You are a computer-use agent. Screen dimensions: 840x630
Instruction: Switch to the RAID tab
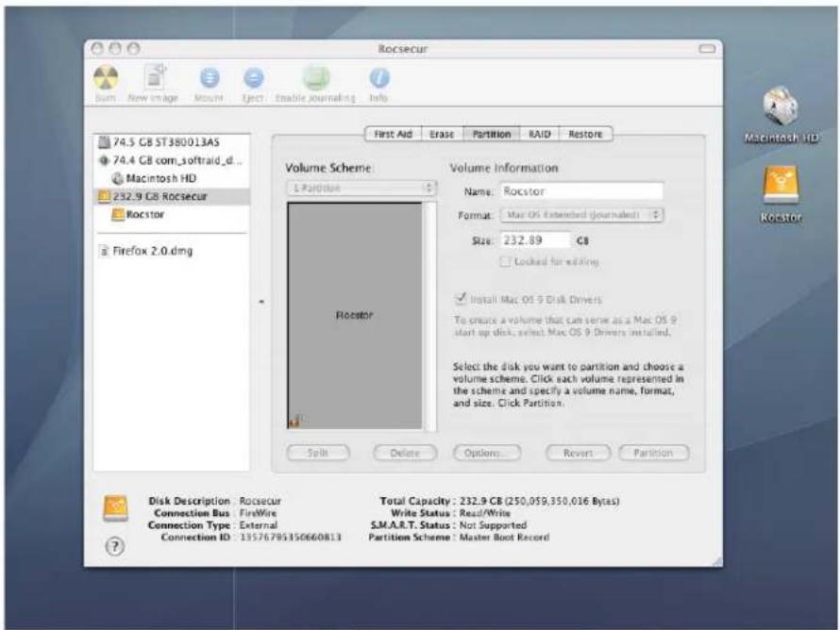coord(540,134)
